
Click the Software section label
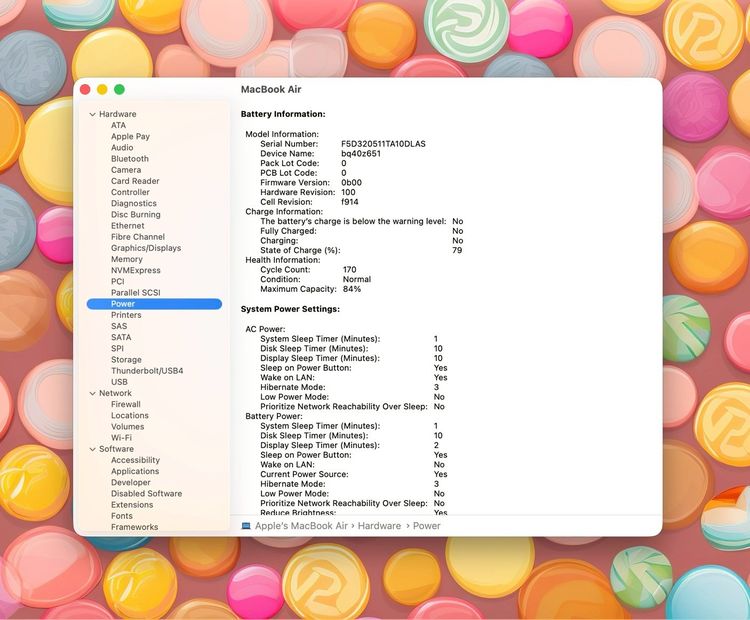click(x=116, y=449)
